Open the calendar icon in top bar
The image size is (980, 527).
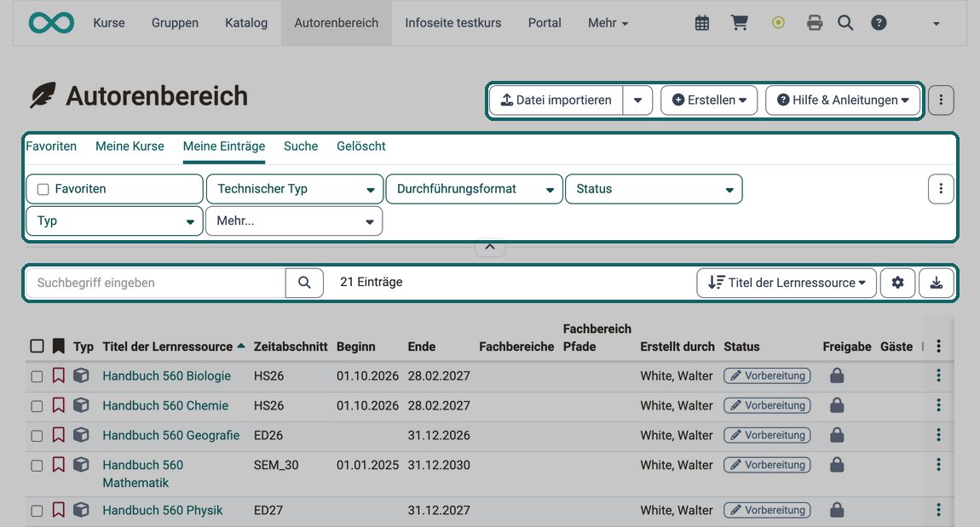tap(702, 23)
